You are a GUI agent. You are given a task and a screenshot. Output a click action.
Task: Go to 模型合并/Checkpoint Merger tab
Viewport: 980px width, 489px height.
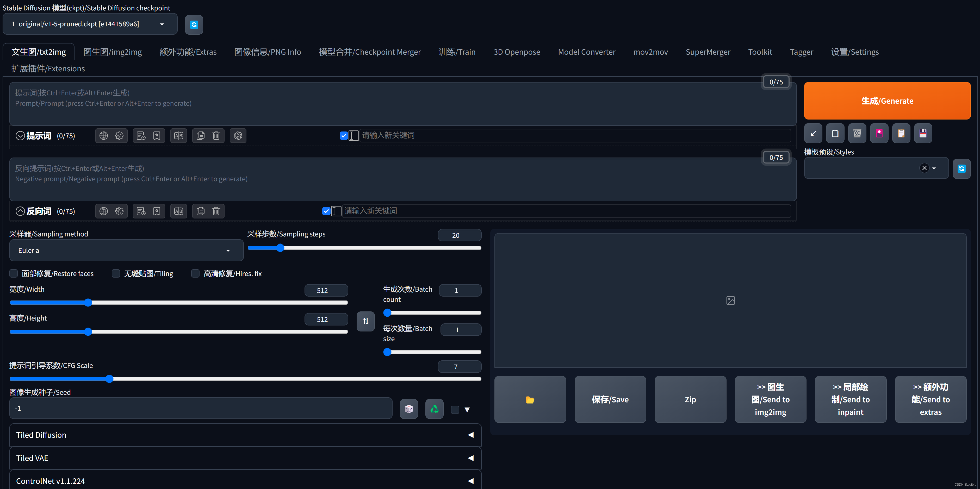(370, 52)
